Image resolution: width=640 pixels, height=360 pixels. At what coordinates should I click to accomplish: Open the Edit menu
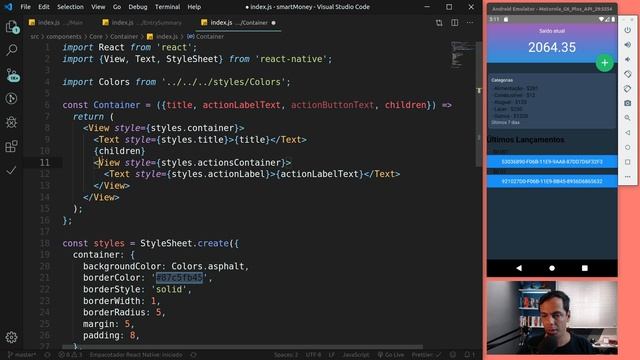click(x=44, y=7)
